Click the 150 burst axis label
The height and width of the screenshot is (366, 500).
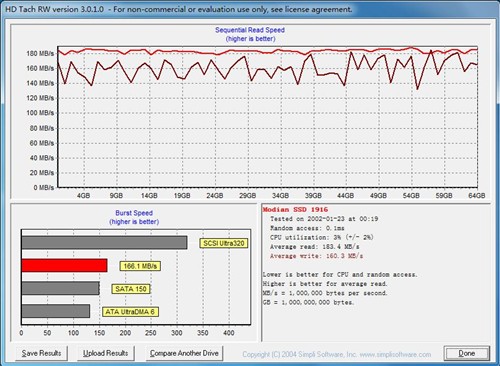coord(99,333)
